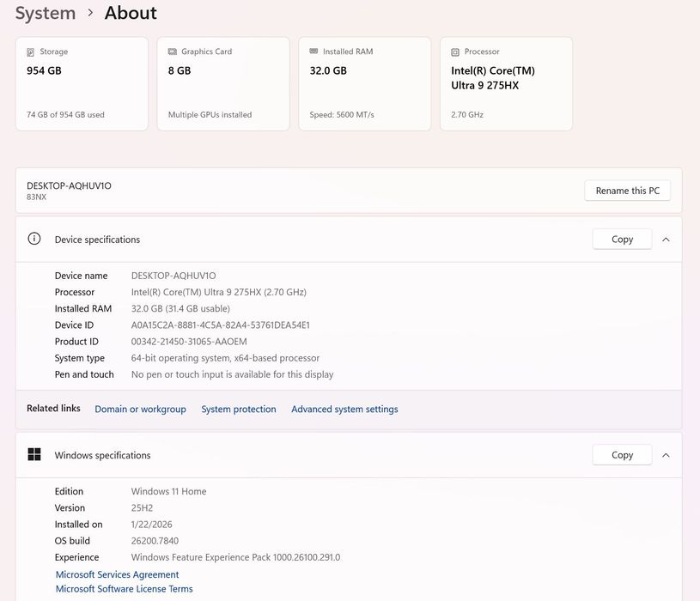This screenshot has height=601, width=700.
Task: Click Speed: 5600 MT/s text
Action: point(342,115)
